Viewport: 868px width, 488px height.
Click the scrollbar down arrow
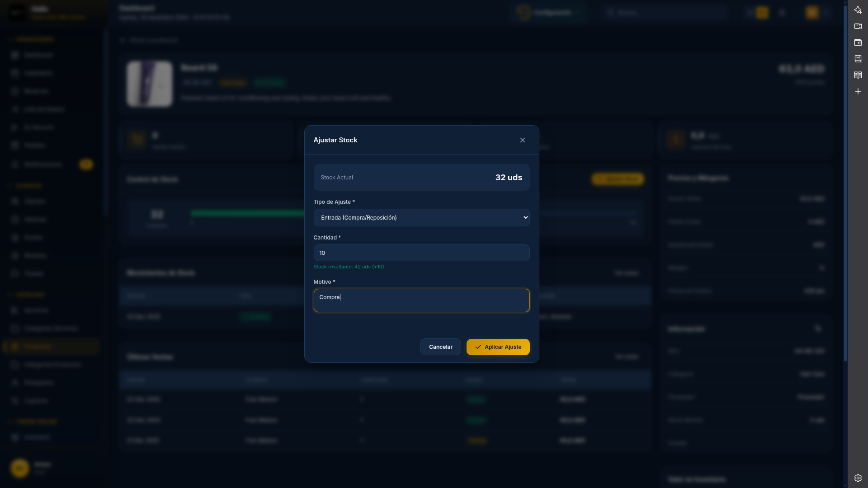pyautogui.click(x=845, y=485)
